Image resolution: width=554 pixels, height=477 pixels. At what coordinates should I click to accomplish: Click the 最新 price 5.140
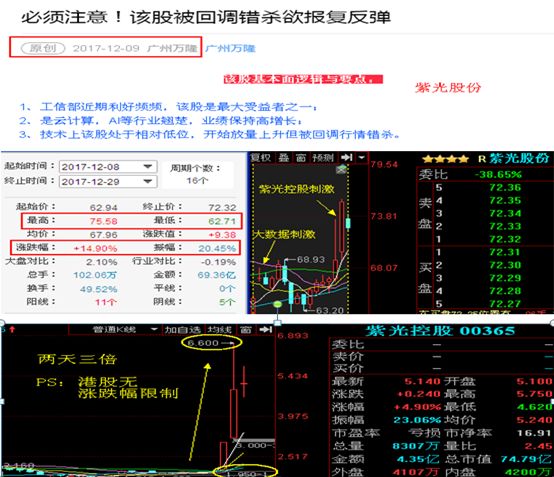pyautogui.click(x=422, y=382)
